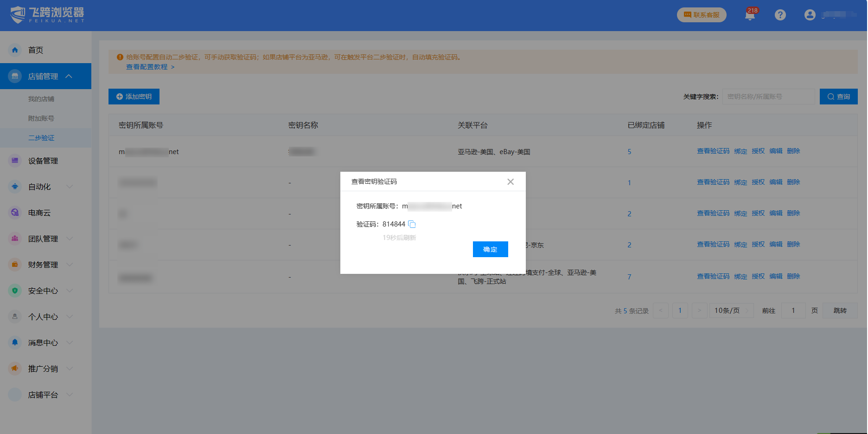Viewport: 868px width, 434px height.
Task: Click the 密钥所属账号 column header
Action: click(x=141, y=125)
